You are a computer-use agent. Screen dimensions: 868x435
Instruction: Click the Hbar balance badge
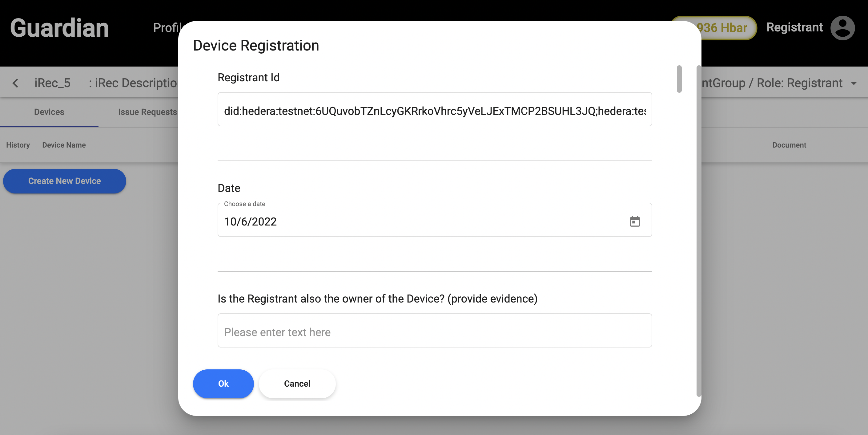[721, 28]
